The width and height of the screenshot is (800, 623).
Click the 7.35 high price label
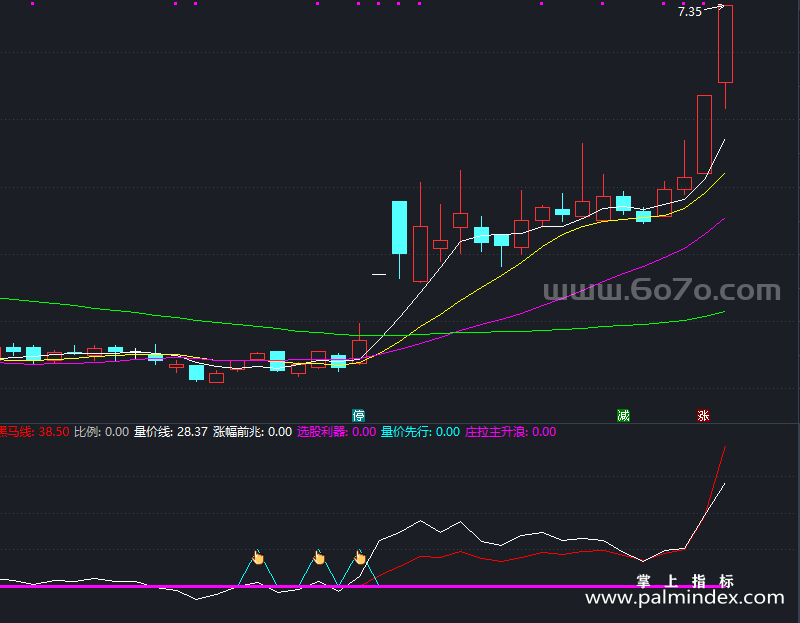point(690,12)
